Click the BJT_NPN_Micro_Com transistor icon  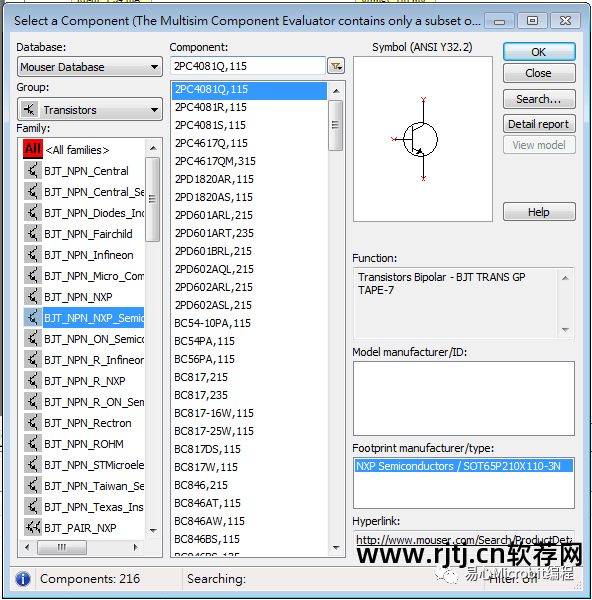click(x=33, y=276)
